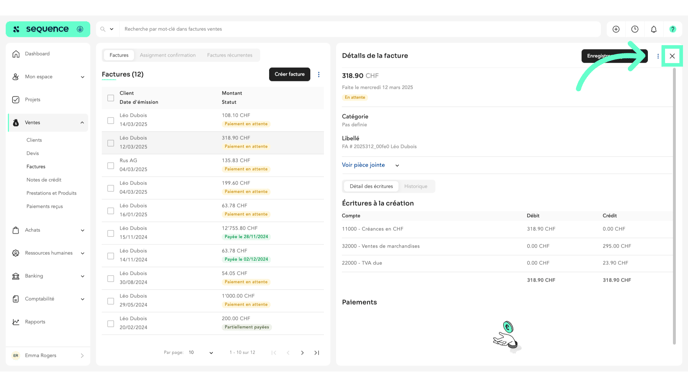Screen dimensions: 688x387
Task: Click the Enregistrer button
Action: [614, 56]
